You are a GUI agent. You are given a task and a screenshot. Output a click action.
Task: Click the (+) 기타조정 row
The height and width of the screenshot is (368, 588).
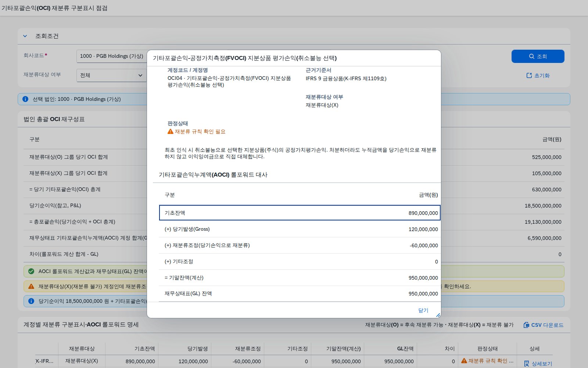coord(300,261)
